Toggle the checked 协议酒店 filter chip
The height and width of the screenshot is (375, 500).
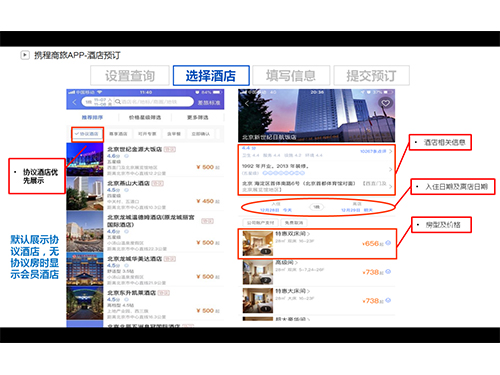[87, 134]
